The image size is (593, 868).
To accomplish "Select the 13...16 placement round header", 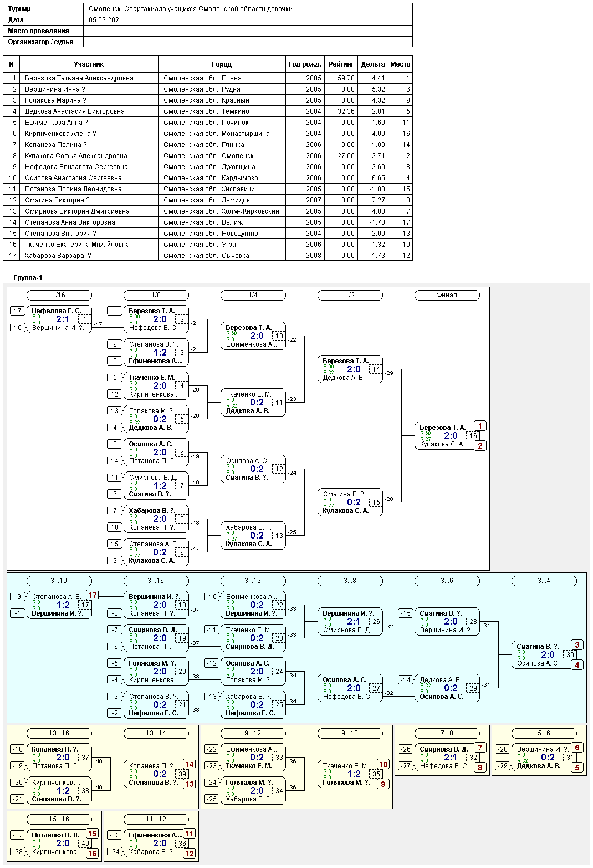I will pyautogui.click(x=59, y=733).
